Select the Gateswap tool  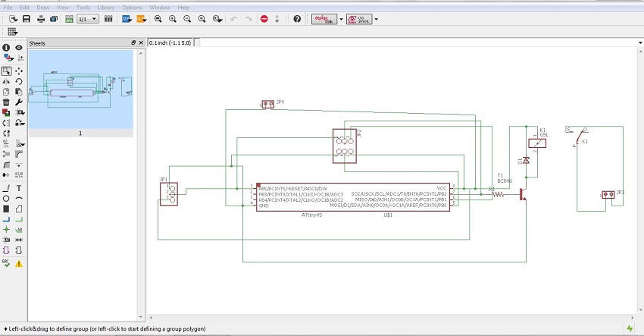click(x=6, y=133)
